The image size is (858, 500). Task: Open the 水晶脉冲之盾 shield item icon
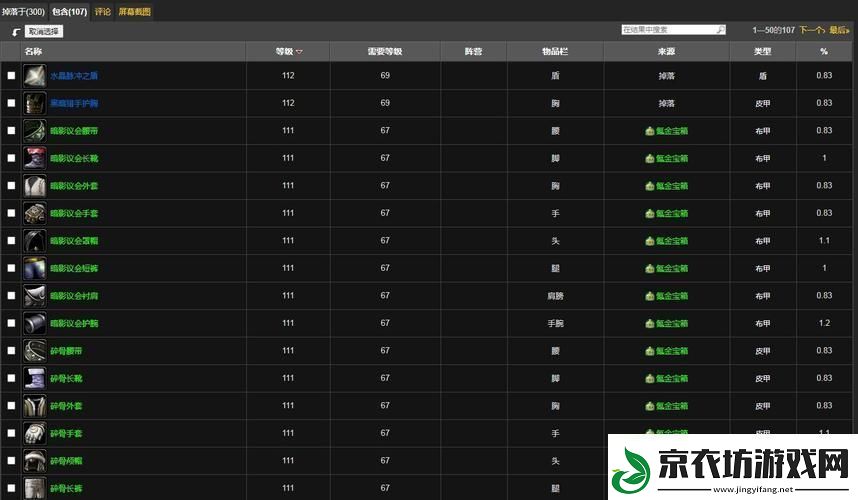coord(34,75)
